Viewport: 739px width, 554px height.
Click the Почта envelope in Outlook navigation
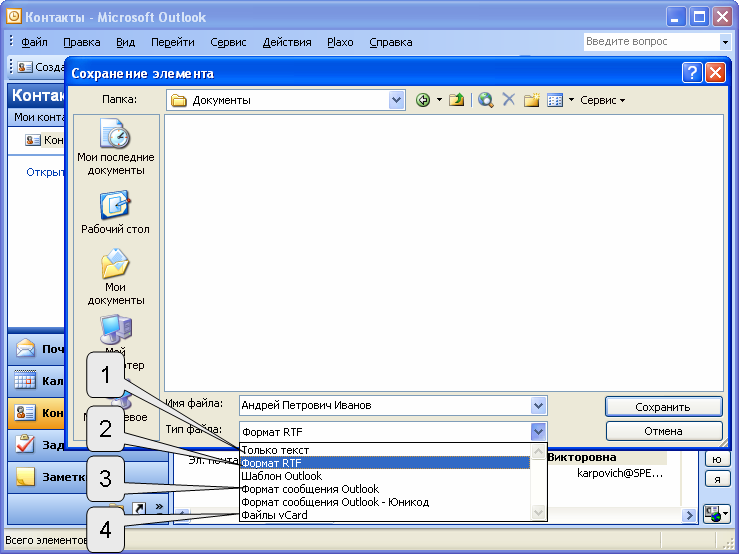point(25,348)
